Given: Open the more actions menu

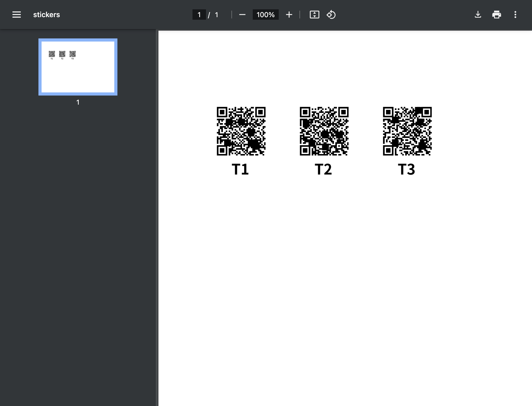Looking at the screenshot, I should [515, 15].
